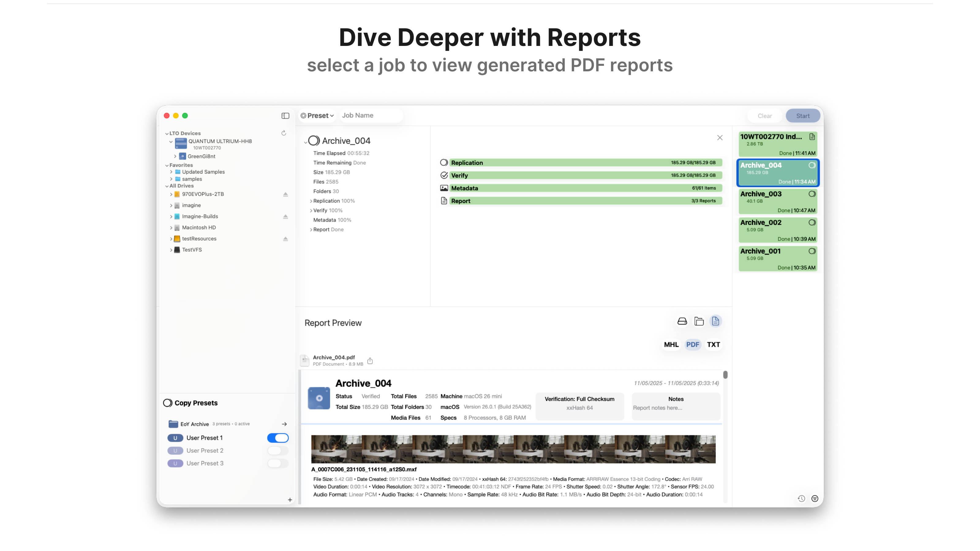This screenshot has height=551, width=980.
Task: Enable the User Preset 2 switch
Action: [x=278, y=451]
